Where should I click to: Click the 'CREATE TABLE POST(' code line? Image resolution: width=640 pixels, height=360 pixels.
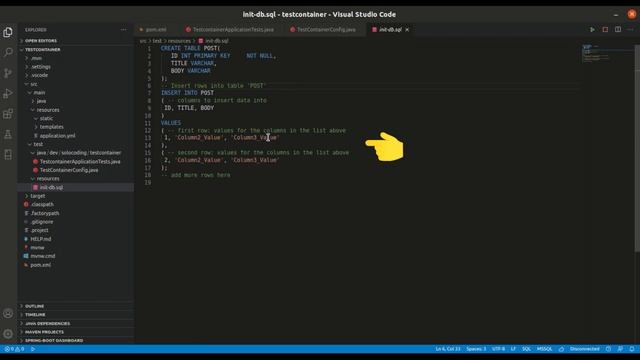point(191,48)
